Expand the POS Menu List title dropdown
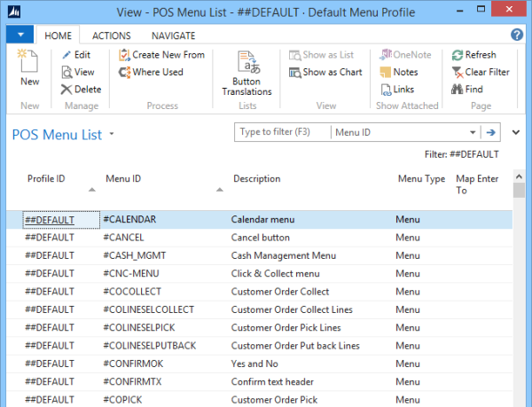The width and height of the screenshot is (532, 407). (x=112, y=136)
